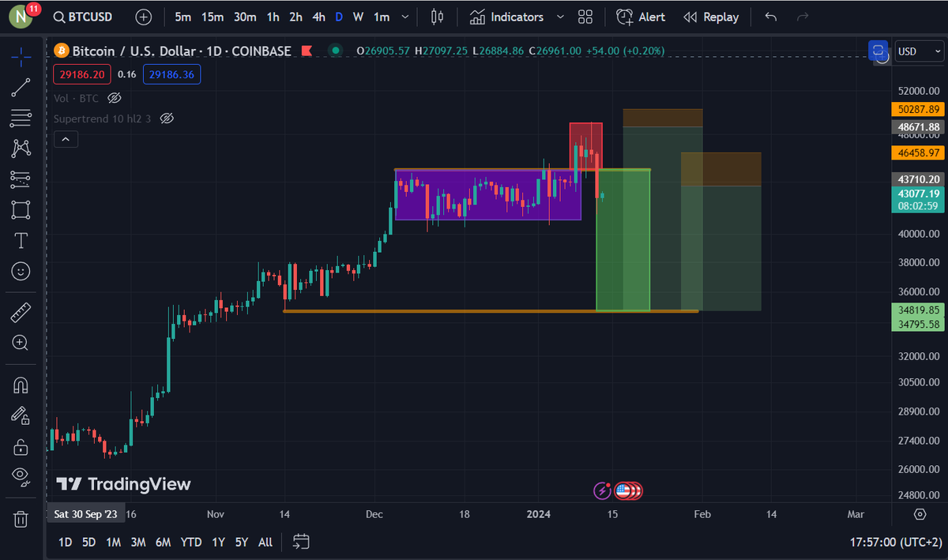Viewport: 948px width, 560px height.
Task: Open indicator templates grid icon
Action: (x=585, y=17)
